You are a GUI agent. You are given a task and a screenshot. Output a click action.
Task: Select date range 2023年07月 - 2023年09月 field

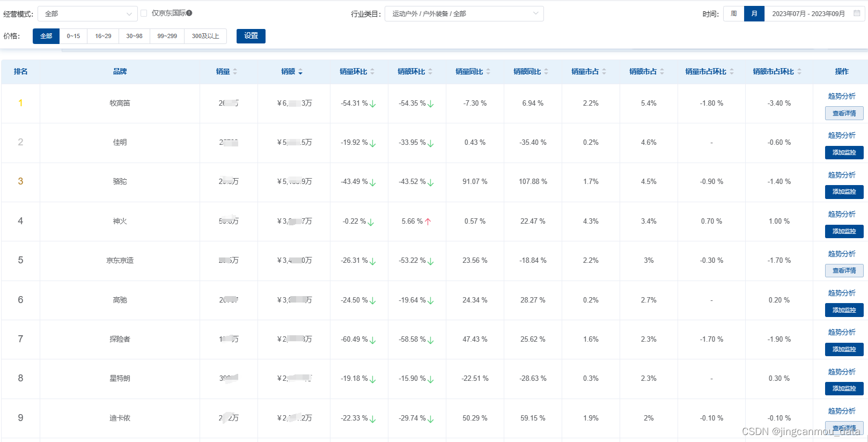pos(814,14)
